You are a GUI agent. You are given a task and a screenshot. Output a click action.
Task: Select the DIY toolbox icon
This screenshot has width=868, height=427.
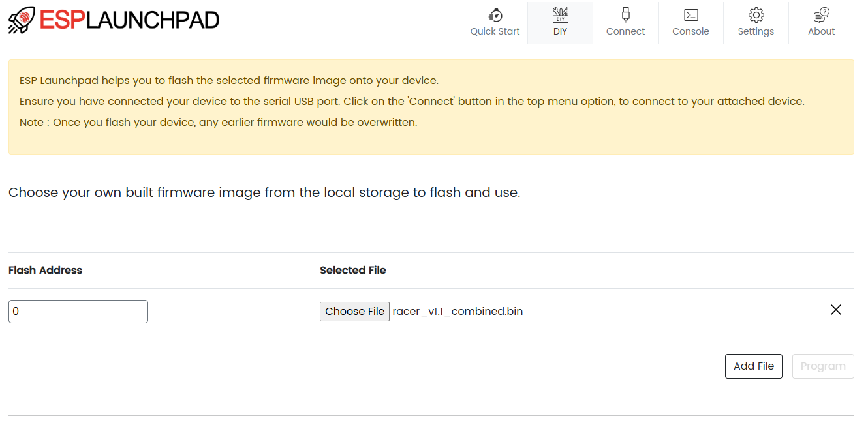[560, 15]
